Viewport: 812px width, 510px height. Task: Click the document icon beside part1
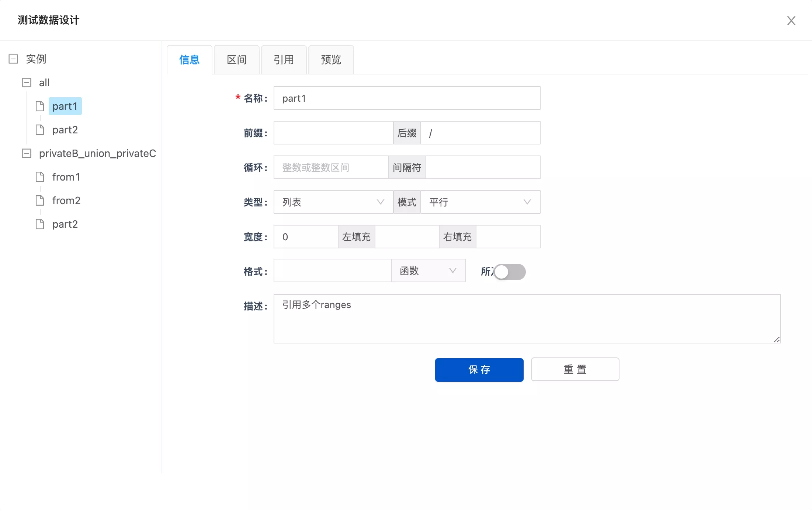click(40, 106)
